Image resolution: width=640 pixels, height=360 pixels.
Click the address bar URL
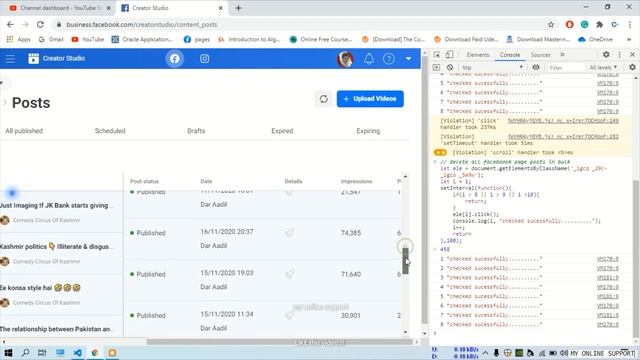click(x=142, y=24)
